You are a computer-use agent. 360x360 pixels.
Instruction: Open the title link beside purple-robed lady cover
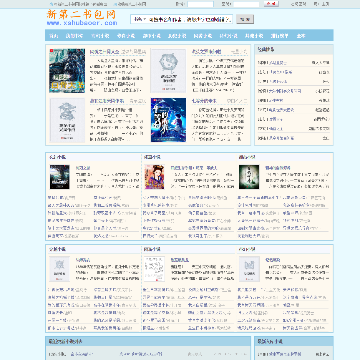tap(194, 168)
